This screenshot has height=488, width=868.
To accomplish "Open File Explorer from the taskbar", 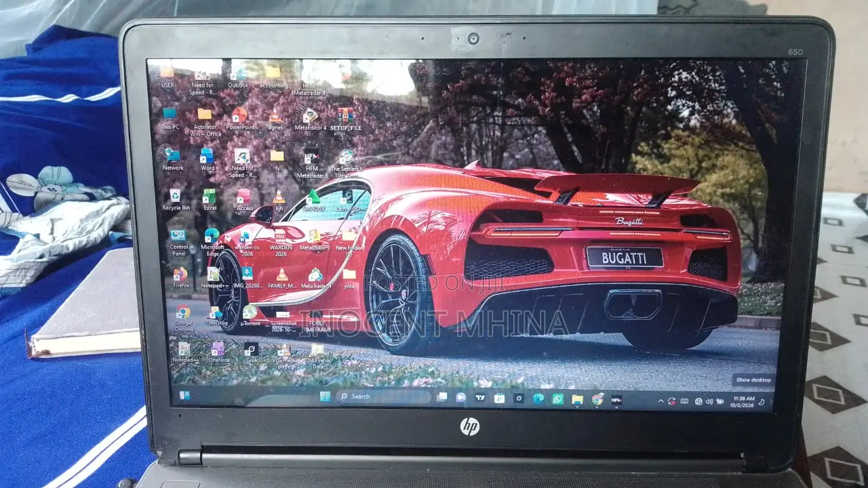I will coord(577,399).
